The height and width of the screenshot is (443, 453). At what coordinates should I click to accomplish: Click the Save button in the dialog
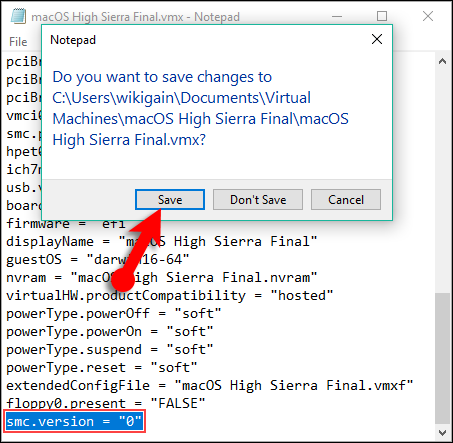click(x=170, y=200)
